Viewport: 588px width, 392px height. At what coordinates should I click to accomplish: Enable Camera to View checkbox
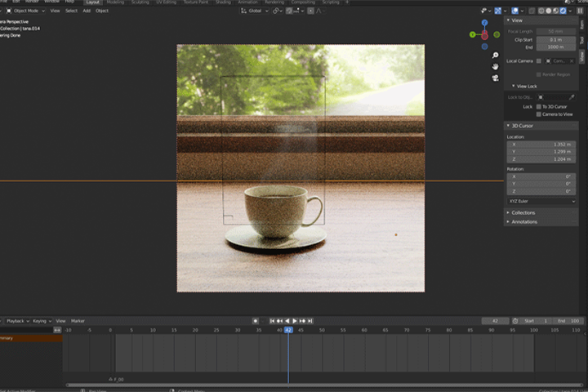(539, 114)
